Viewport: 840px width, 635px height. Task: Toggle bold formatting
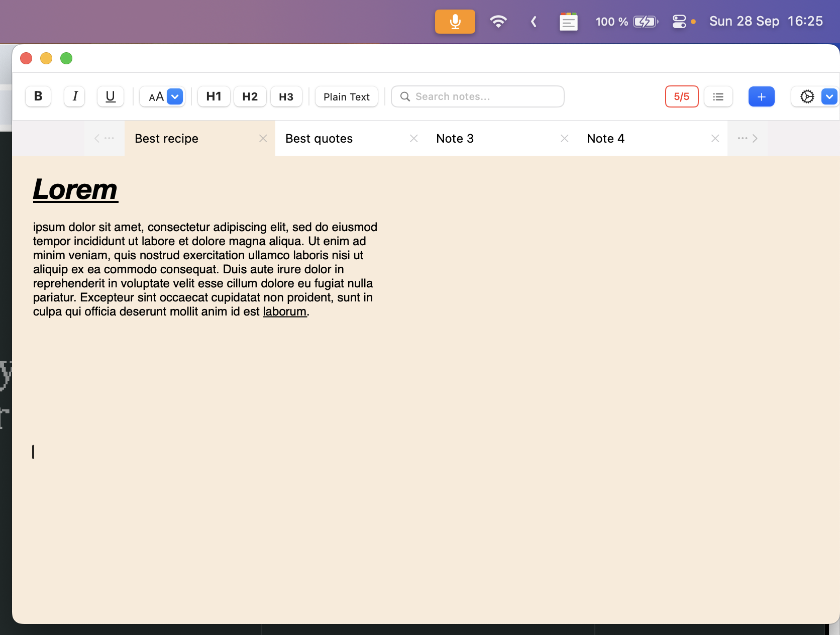point(38,96)
